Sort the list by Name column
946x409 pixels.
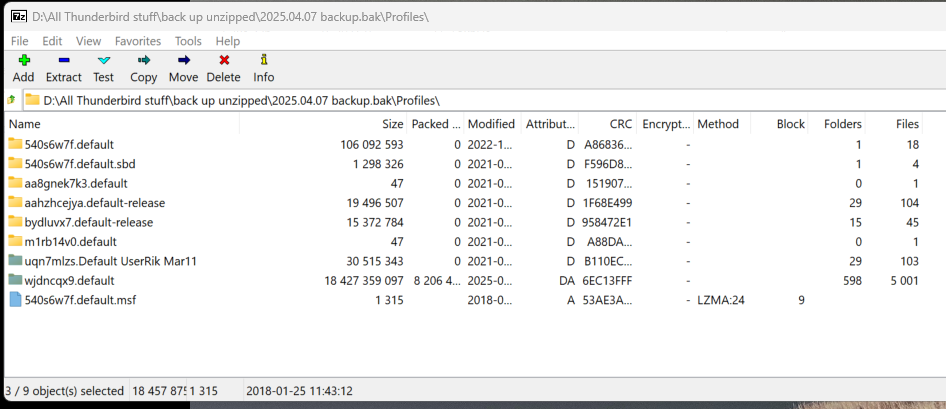coord(25,124)
